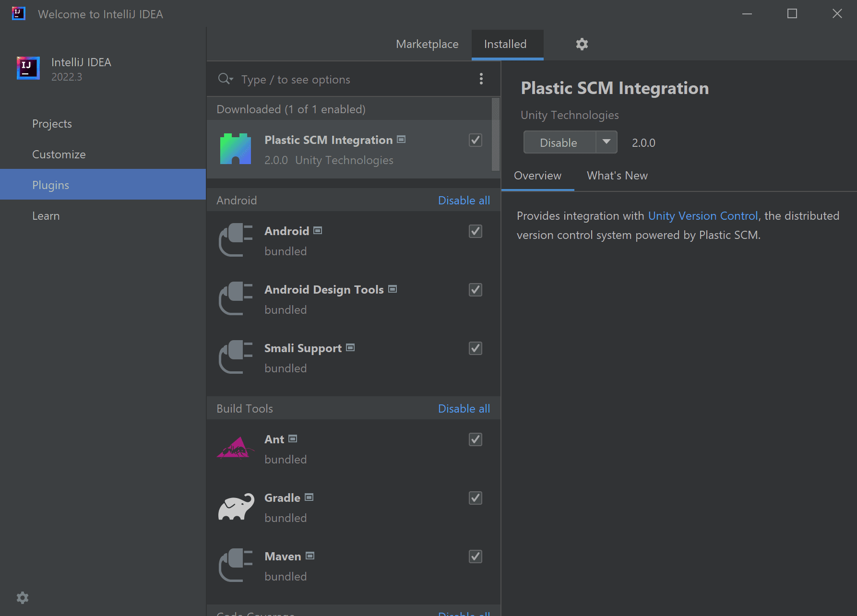
Task: Toggle the Maven plugin checkbox
Action: point(476,557)
